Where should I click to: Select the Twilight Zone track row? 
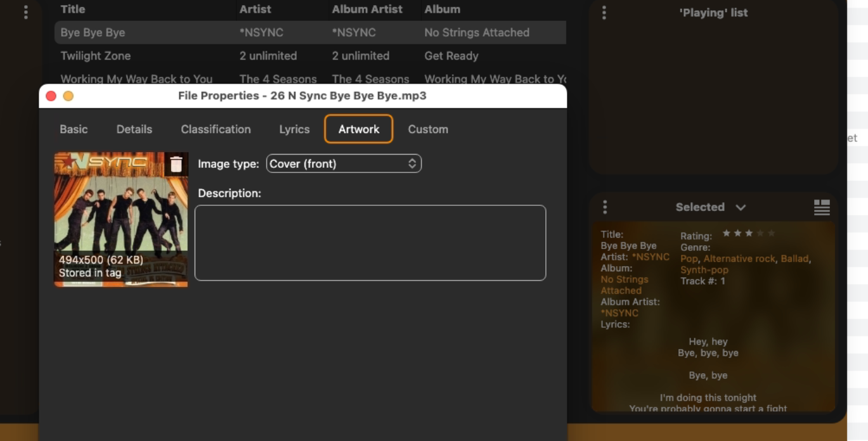point(95,56)
